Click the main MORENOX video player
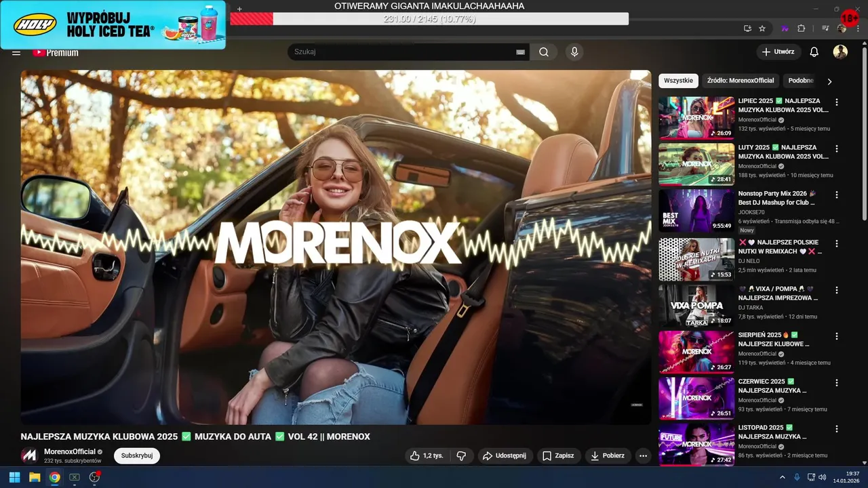Image resolution: width=868 pixels, height=488 pixels. coord(336,247)
